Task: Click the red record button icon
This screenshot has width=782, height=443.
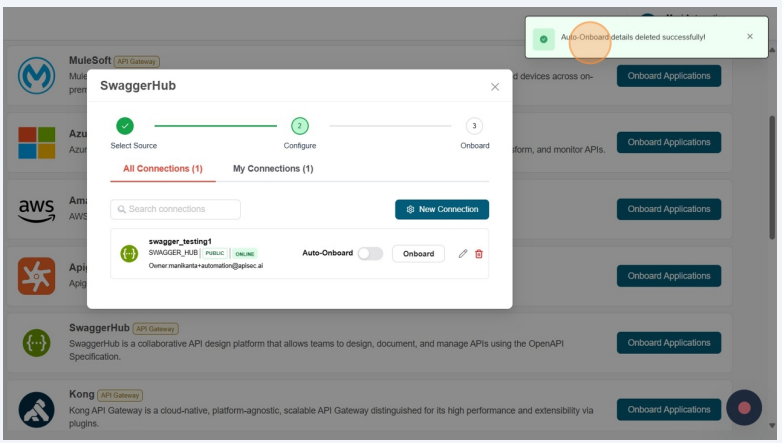Action: tap(744, 407)
